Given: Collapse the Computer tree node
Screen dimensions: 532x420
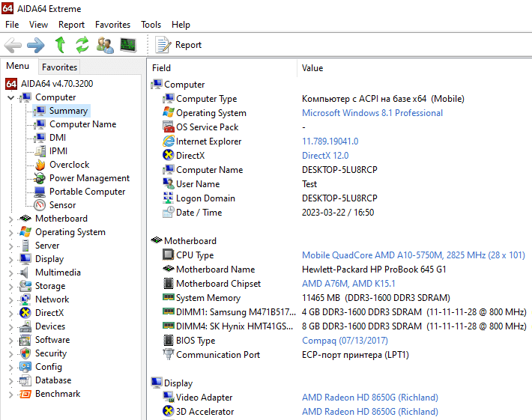Looking at the screenshot, I should coord(10,98).
